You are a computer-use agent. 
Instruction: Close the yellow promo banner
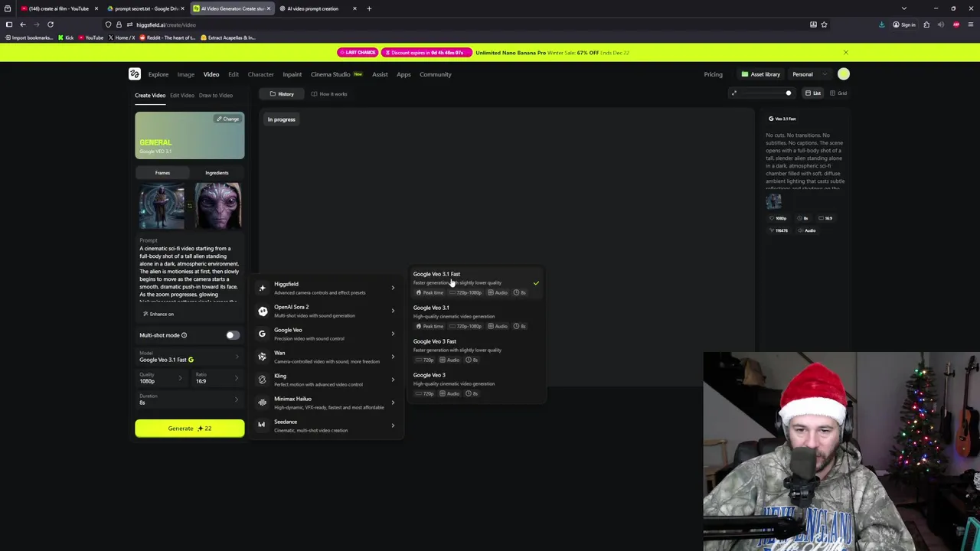845,53
